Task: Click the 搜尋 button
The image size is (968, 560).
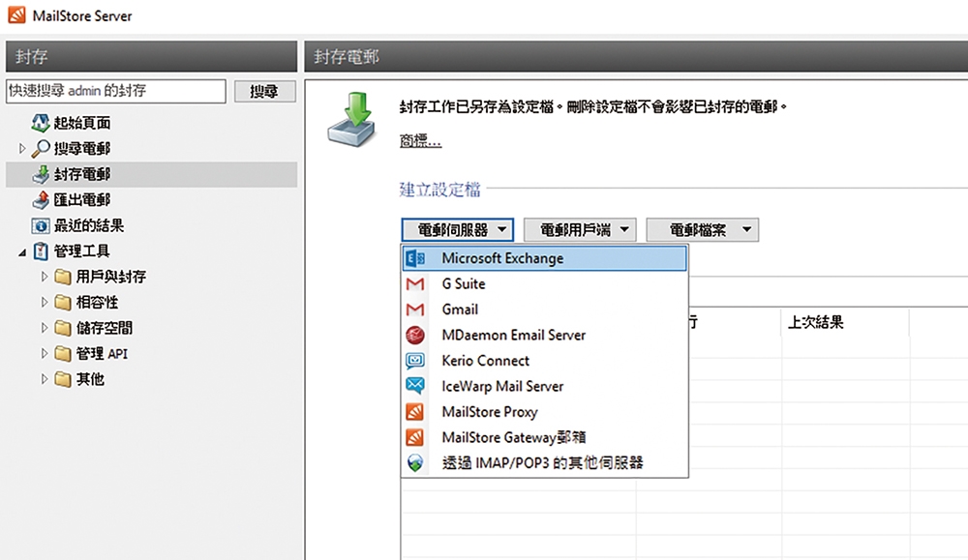Action: [x=265, y=91]
